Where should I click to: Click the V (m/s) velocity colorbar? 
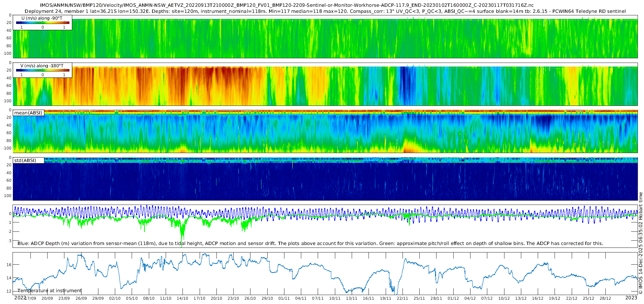click(43, 70)
